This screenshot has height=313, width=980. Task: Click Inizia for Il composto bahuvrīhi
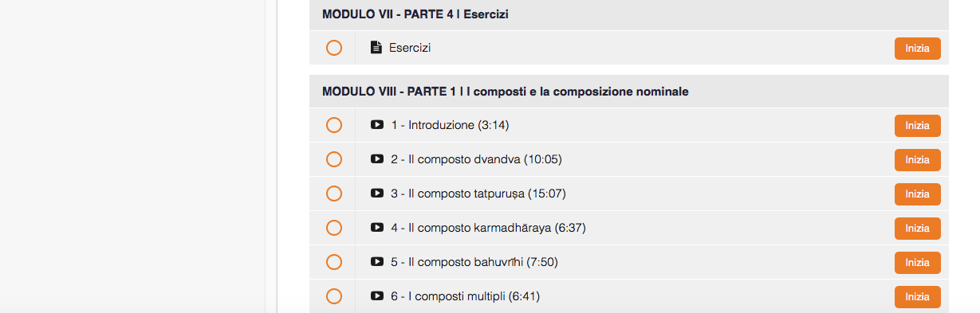point(917,263)
